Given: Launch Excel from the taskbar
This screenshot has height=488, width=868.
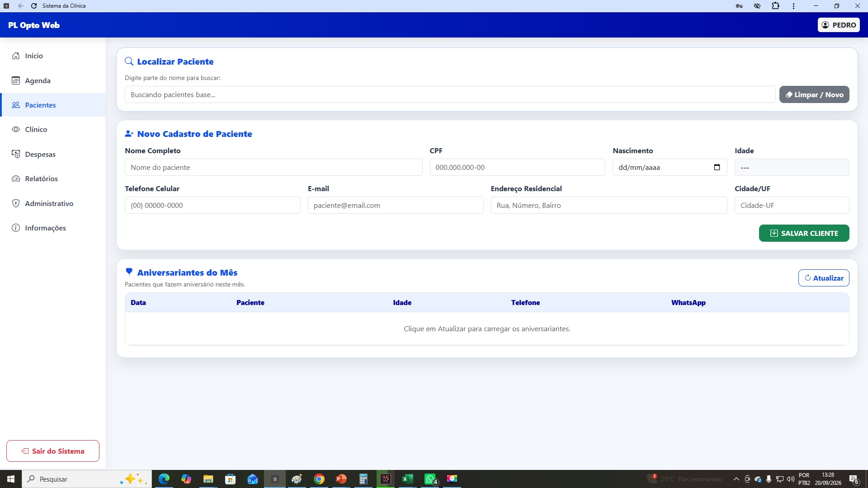Looking at the screenshot, I should [407, 479].
